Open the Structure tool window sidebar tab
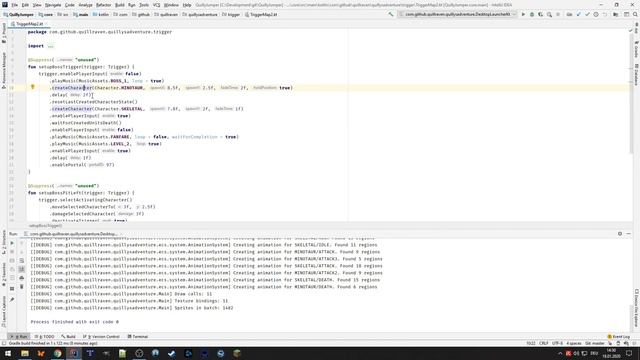This screenshot has height=360, width=640. tap(4, 242)
